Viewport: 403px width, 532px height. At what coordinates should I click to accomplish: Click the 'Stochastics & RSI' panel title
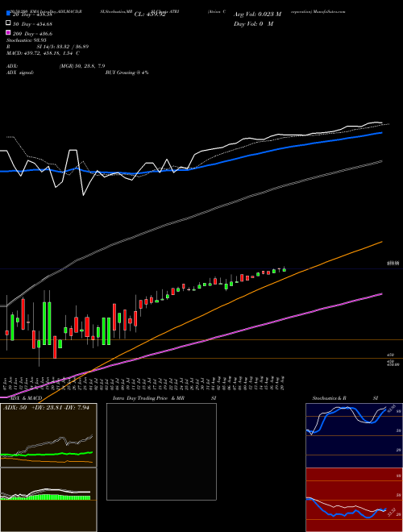[x=345, y=398]
